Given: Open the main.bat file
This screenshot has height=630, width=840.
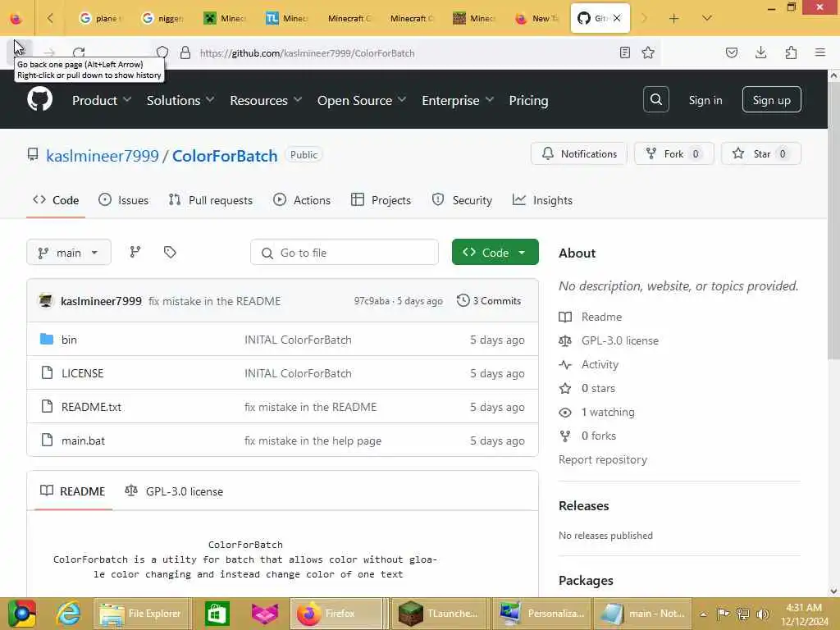Looking at the screenshot, I should click(x=83, y=441).
